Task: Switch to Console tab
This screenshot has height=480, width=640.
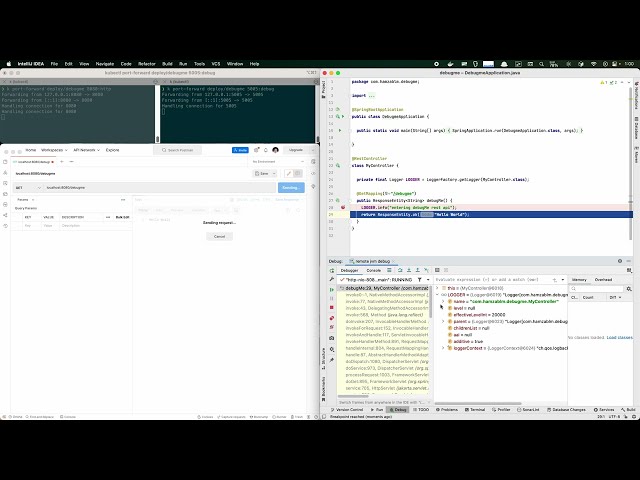Action: click(373, 270)
